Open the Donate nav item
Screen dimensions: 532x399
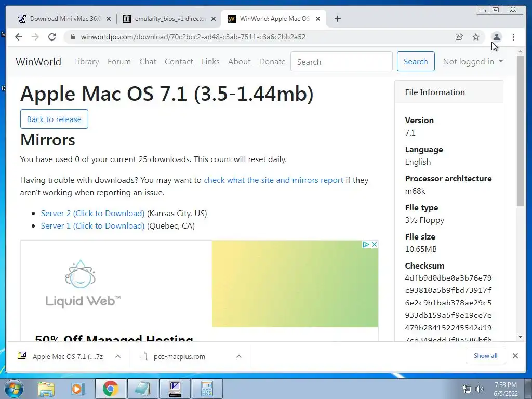(x=272, y=61)
